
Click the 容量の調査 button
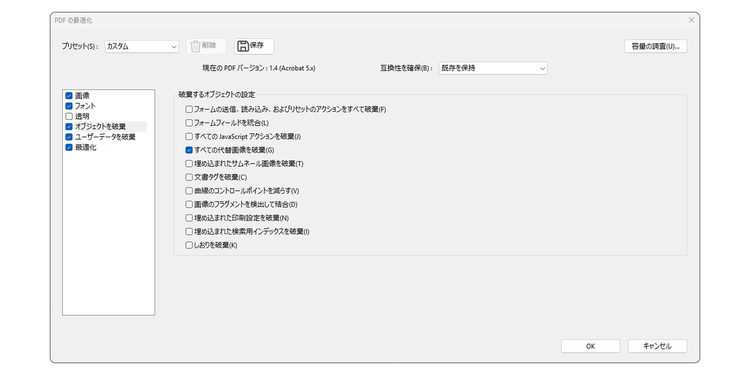[656, 46]
